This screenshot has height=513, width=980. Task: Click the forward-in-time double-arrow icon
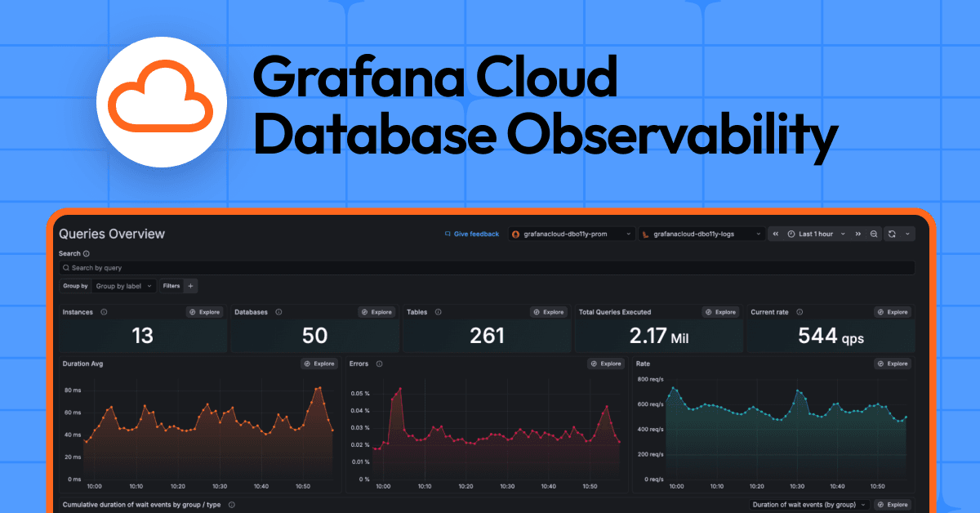[858, 234]
